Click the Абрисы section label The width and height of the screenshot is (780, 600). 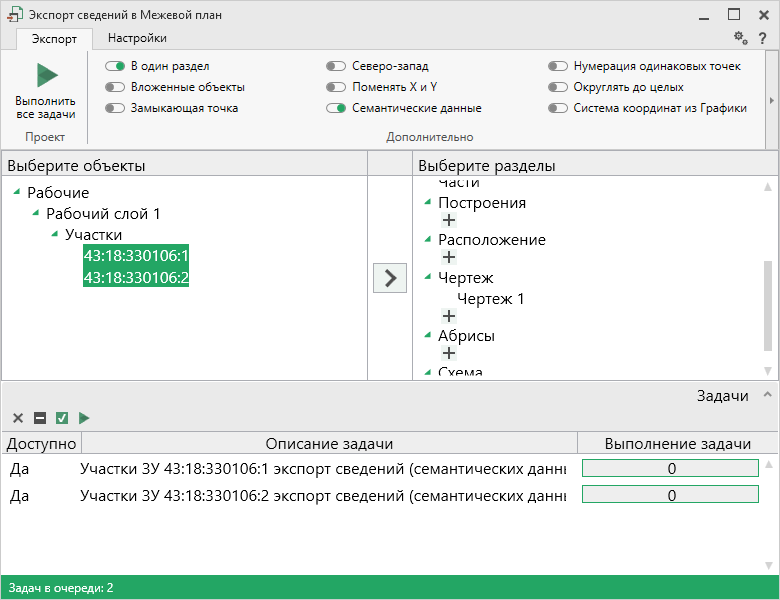point(466,336)
